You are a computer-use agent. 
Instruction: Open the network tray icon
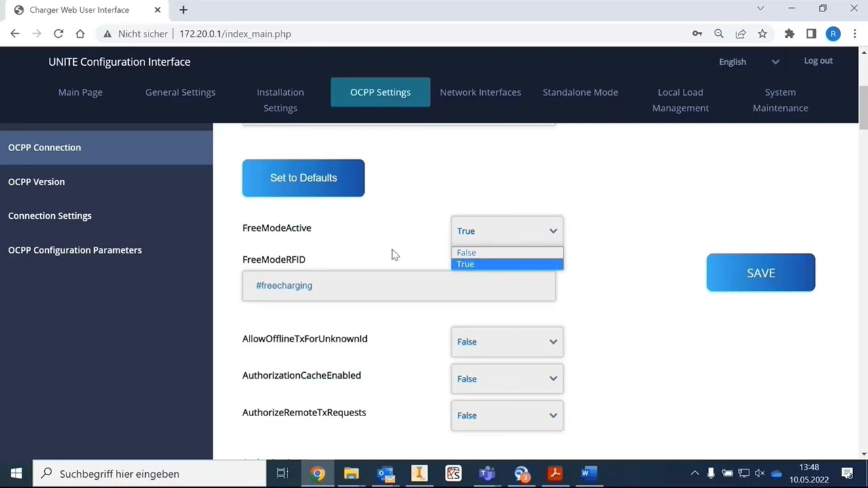(x=743, y=474)
